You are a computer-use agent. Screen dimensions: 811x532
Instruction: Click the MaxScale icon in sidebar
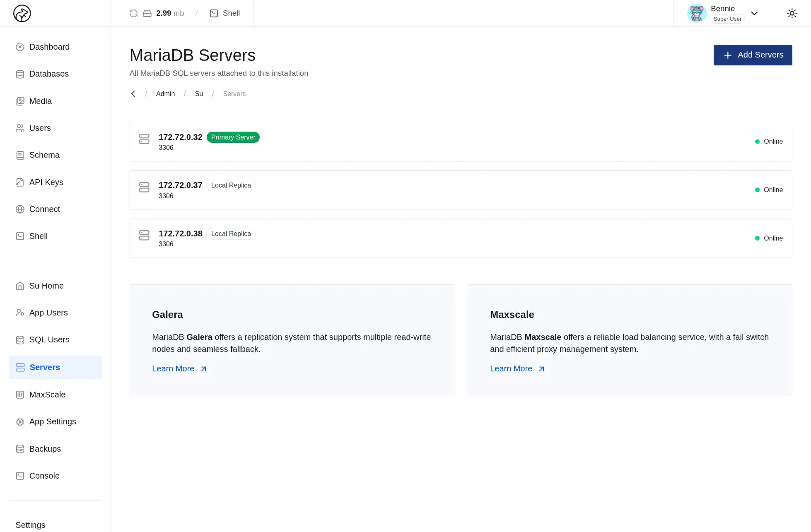pyautogui.click(x=20, y=395)
